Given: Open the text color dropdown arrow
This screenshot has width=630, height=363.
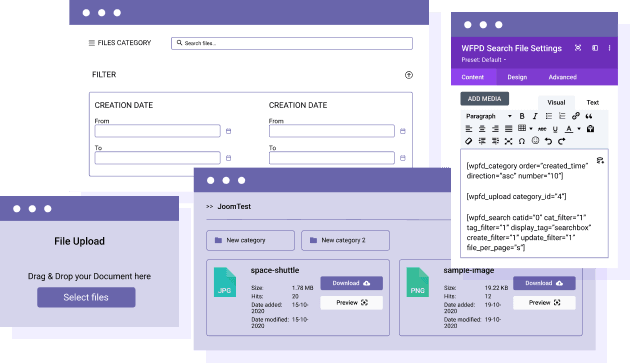Looking at the screenshot, I should 579,129.
